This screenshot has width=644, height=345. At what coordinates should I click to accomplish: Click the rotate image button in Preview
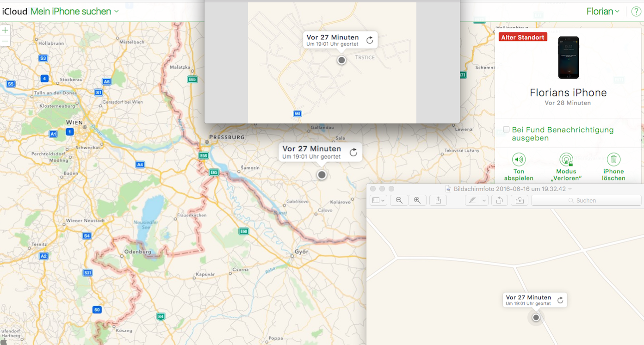(x=499, y=200)
